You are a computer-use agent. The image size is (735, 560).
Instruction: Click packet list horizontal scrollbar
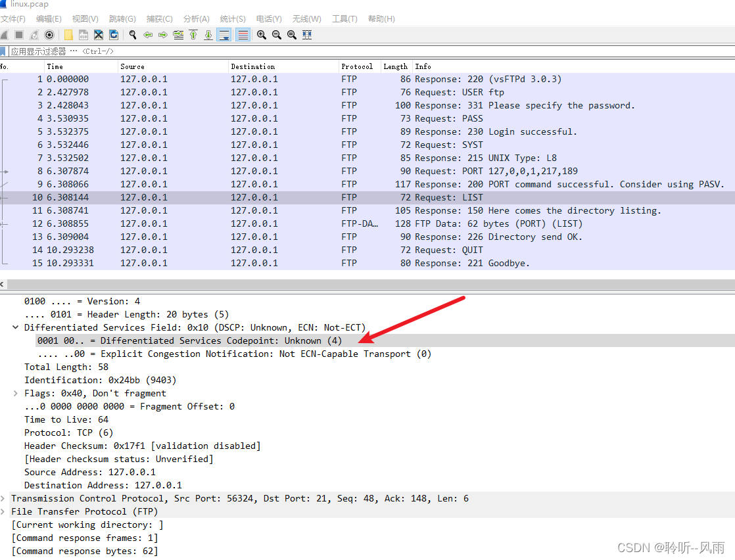371,284
